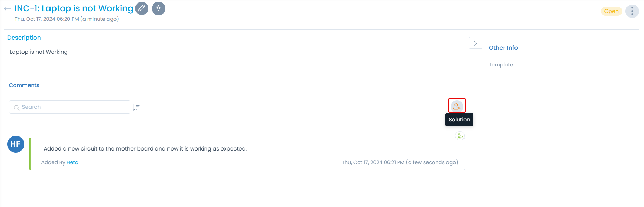
Task: Click the magnifier icon in the search box
Action: click(x=16, y=107)
